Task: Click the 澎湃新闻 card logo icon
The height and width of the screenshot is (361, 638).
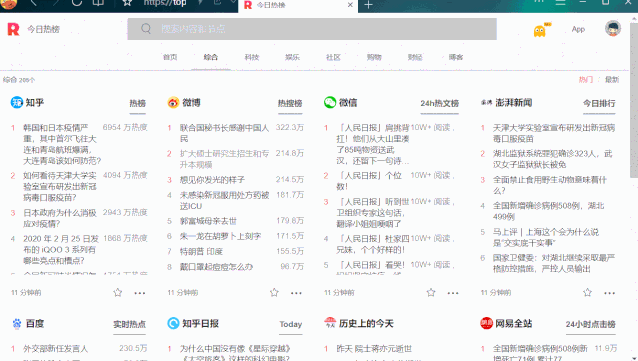Action: pos(486,103)
